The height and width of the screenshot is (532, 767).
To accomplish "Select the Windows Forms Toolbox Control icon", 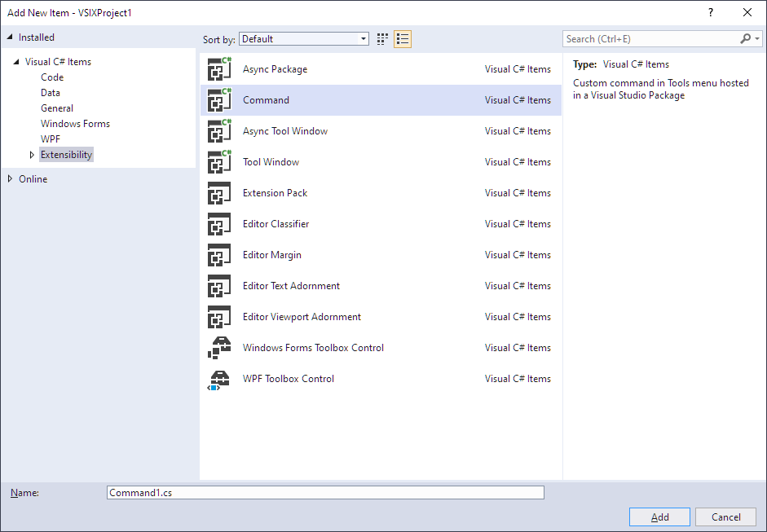I will pos(219,348).
